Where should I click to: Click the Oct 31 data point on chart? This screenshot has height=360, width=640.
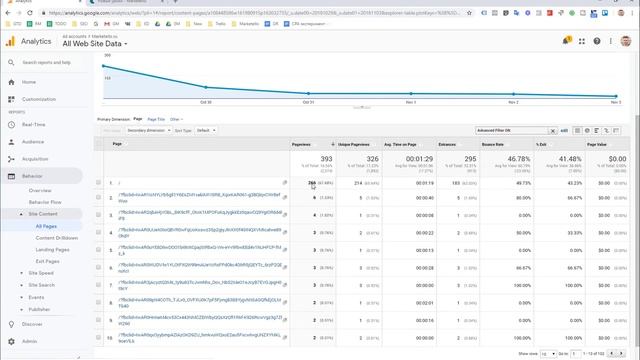coord(308,93)
